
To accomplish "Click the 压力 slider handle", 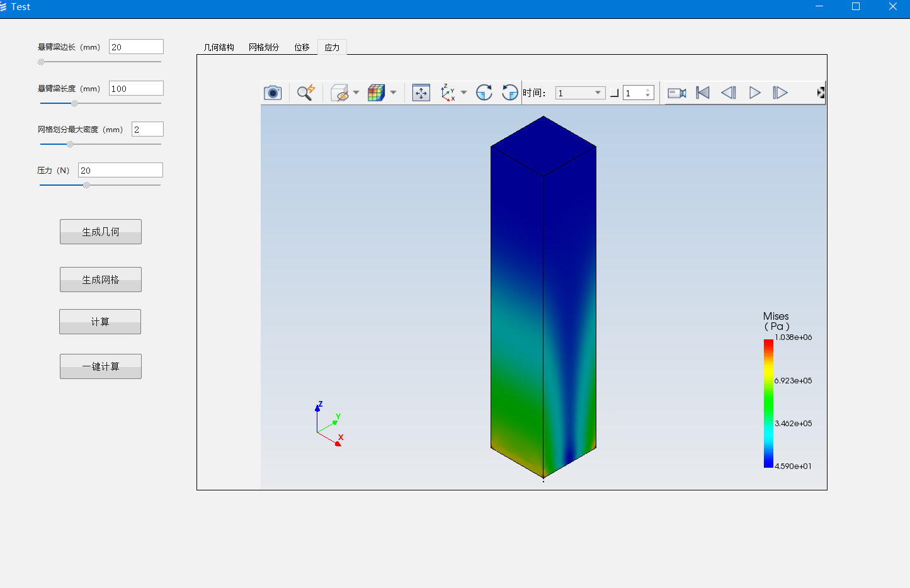I will 86,185.
